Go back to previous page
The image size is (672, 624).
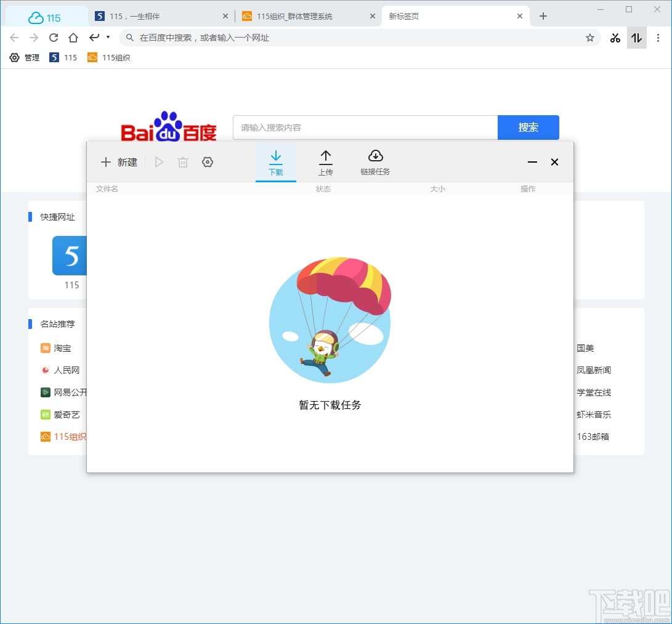coord(14,38)
